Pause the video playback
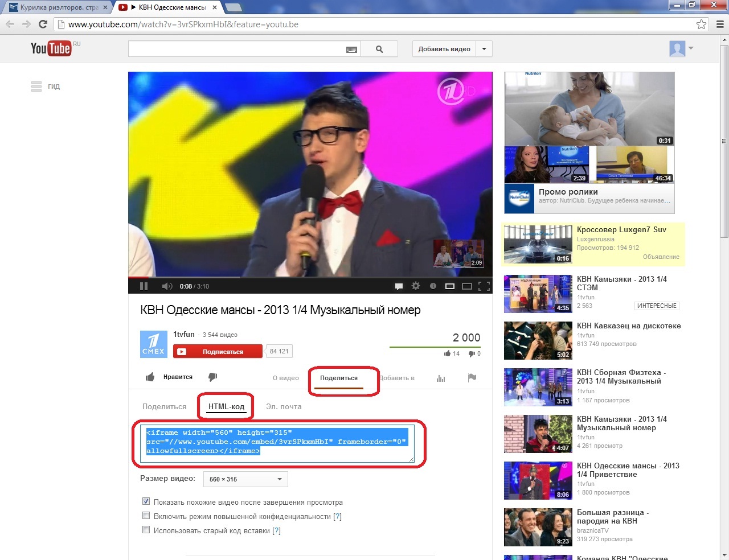Image resolution: width=729 pixels, height=560 pixels. (x=144, y=286)
